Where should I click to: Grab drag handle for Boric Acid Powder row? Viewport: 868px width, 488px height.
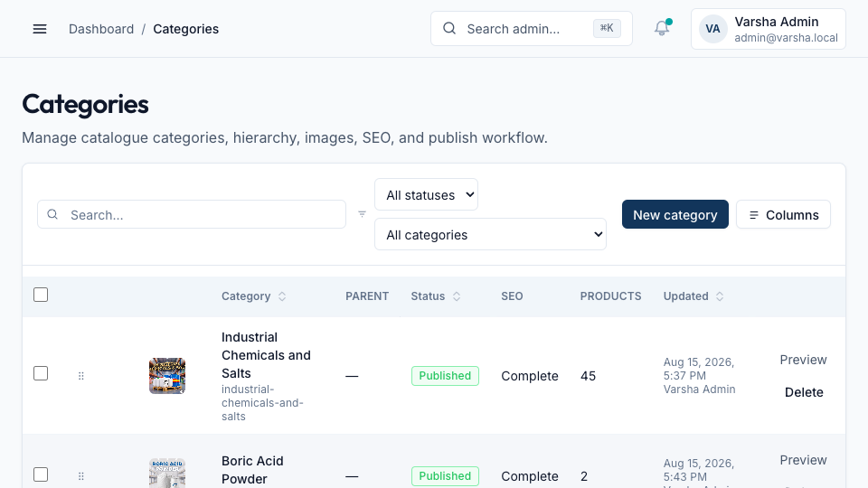(x=81, y=476)
